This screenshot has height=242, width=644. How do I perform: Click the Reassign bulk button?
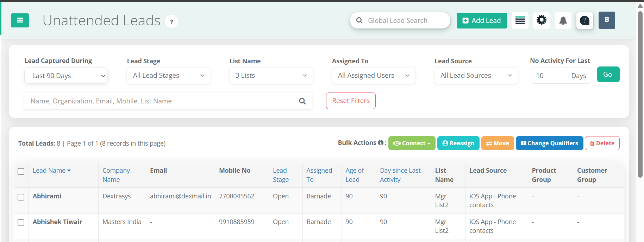point(458,143)
